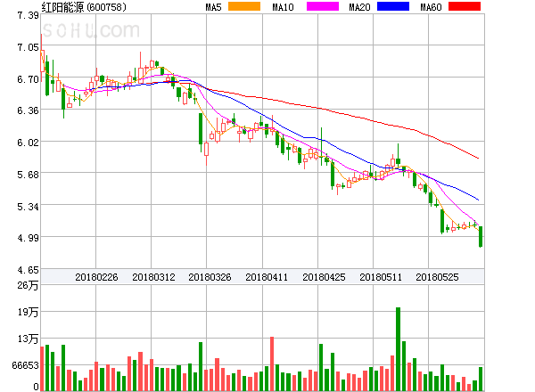Click the 5.68 price axis label

point(28,175)
